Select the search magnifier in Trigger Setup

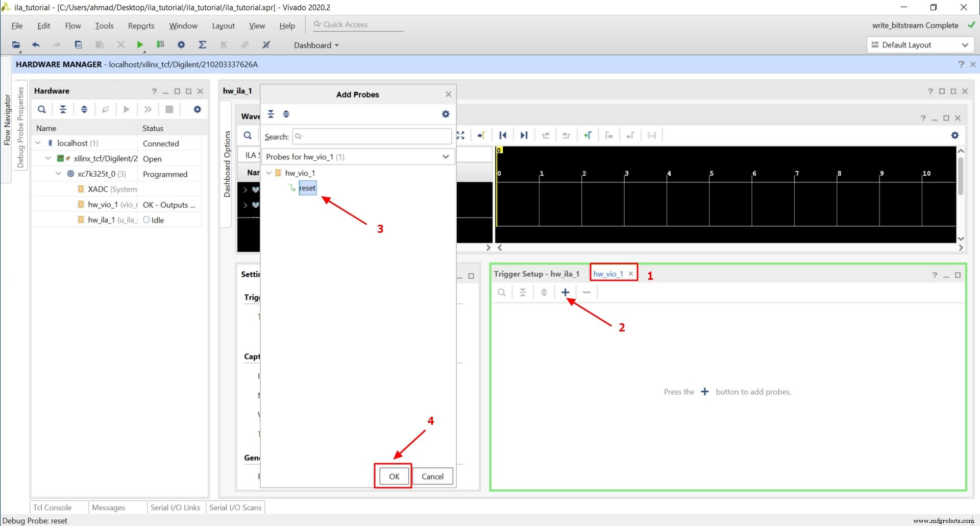tap(501, 292)
